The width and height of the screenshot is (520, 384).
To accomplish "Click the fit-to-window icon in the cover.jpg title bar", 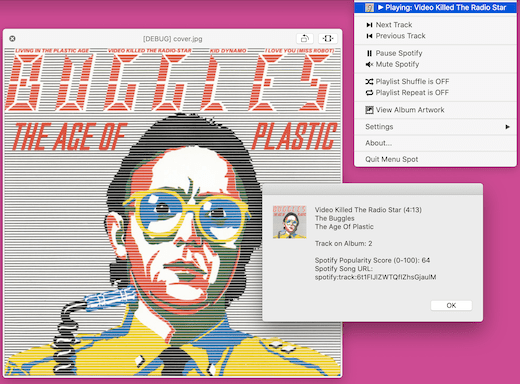I will coord(328,39).
